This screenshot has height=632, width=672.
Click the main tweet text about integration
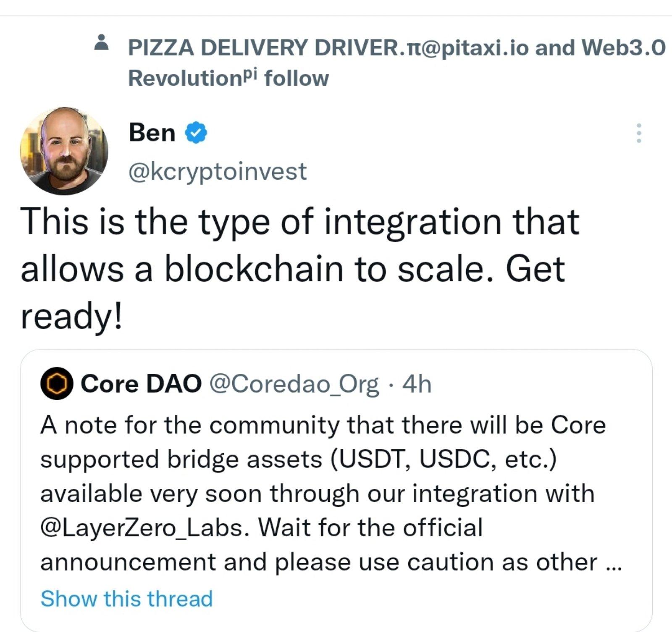point(300,222)
